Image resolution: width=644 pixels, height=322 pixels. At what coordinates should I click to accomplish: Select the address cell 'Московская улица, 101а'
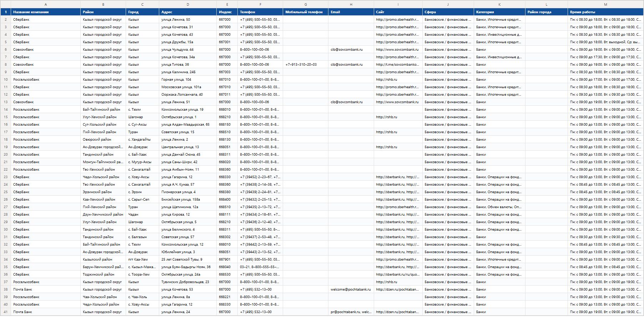[188, 87]
